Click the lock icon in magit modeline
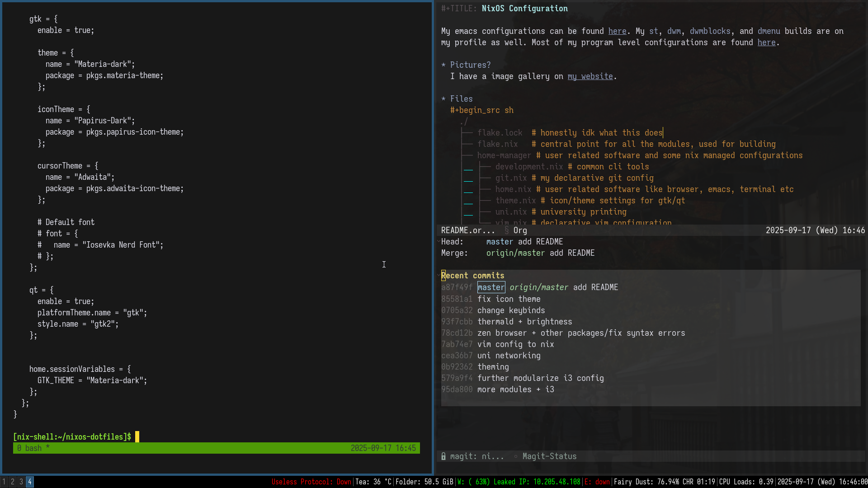Image resolution: width=868 pixels, height=488 pixels. (x=443, y=456)
